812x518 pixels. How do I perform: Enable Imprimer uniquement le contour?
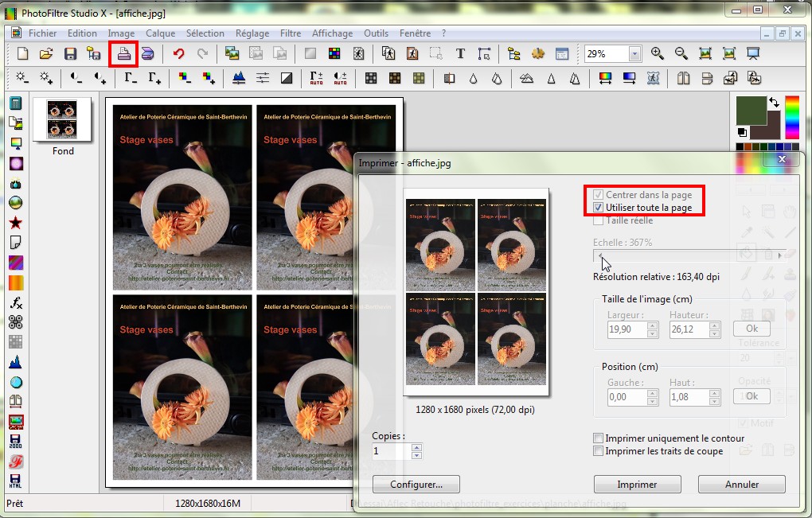[x=598, y=438]
